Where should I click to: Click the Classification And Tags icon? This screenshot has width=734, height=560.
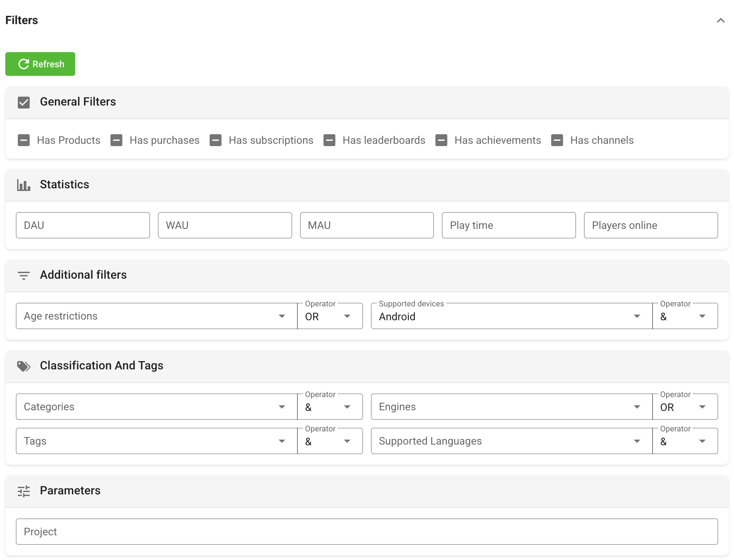pyautogui.click(x=24, y=366)
